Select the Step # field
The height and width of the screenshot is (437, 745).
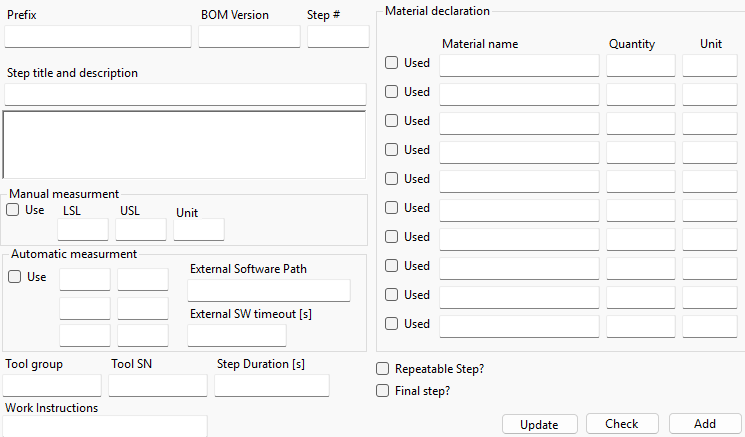pos(338,37)
